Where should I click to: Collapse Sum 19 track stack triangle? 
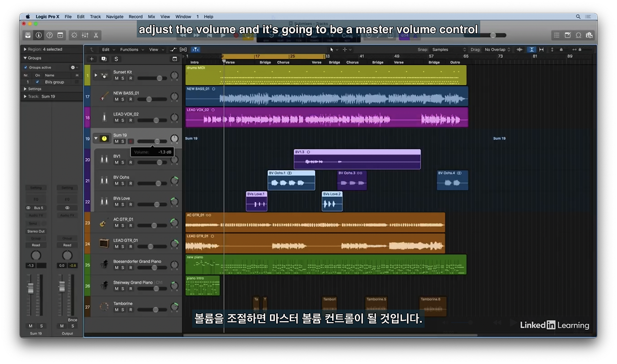[96, 139]
